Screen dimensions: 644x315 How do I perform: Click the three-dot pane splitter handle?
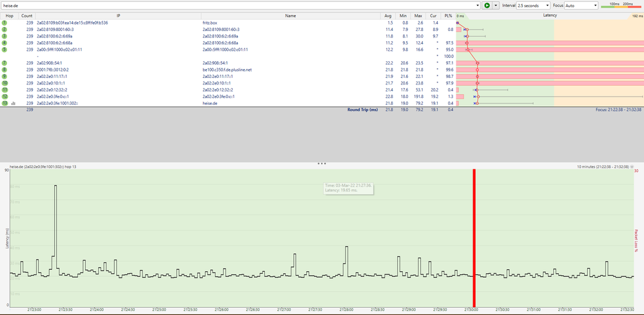[x=322, y=163]
